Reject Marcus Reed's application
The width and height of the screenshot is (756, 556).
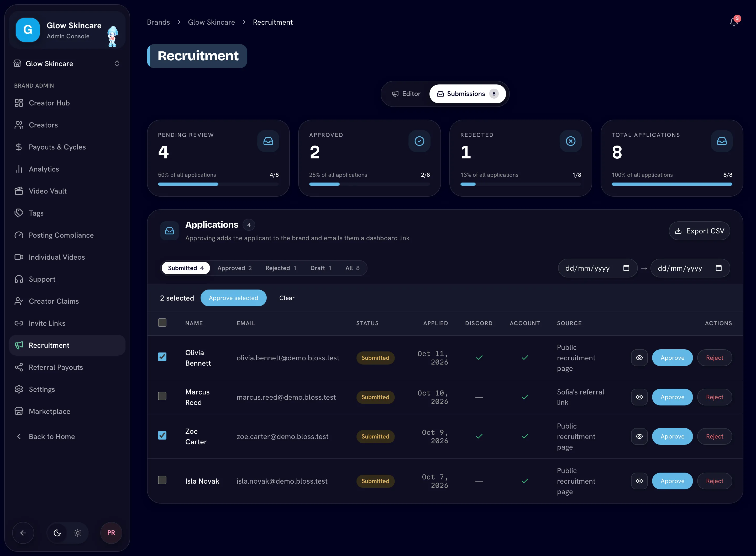point(714,397)
